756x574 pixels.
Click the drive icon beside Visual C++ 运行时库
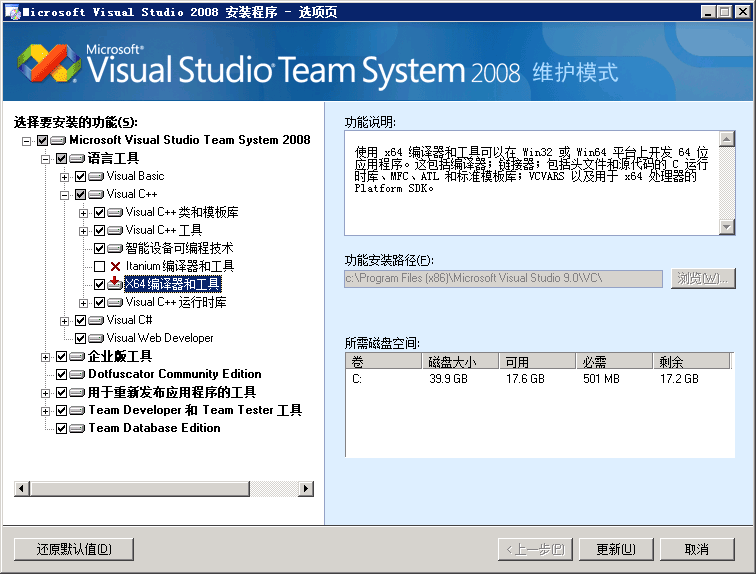[x=115, y=303]
